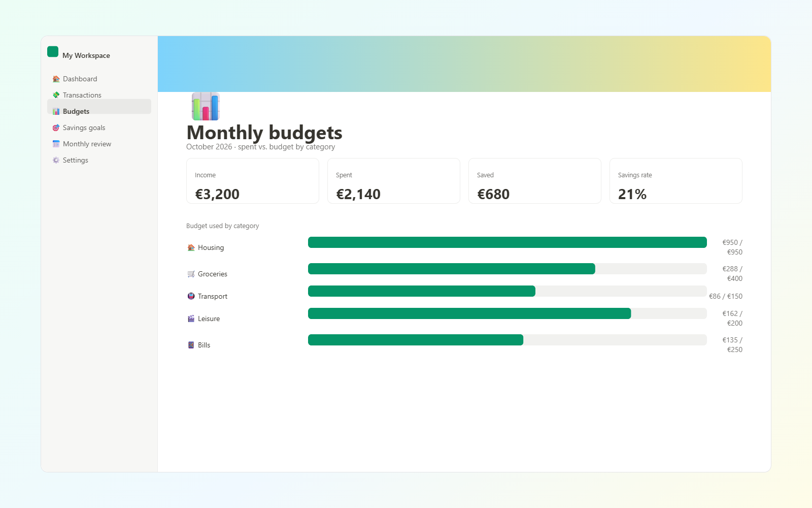Screen dimensions: 812x508
Task: Click the large bar chart page icon
Action: point(206,106)
